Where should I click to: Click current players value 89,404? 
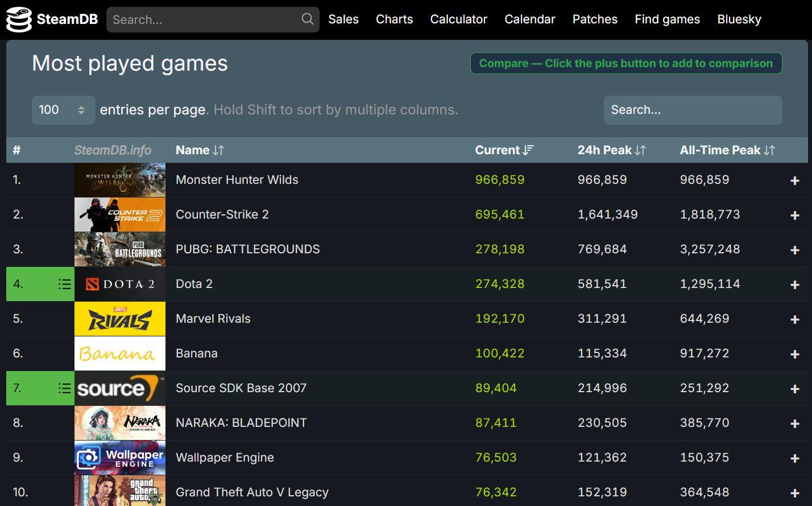click(496, 388)
